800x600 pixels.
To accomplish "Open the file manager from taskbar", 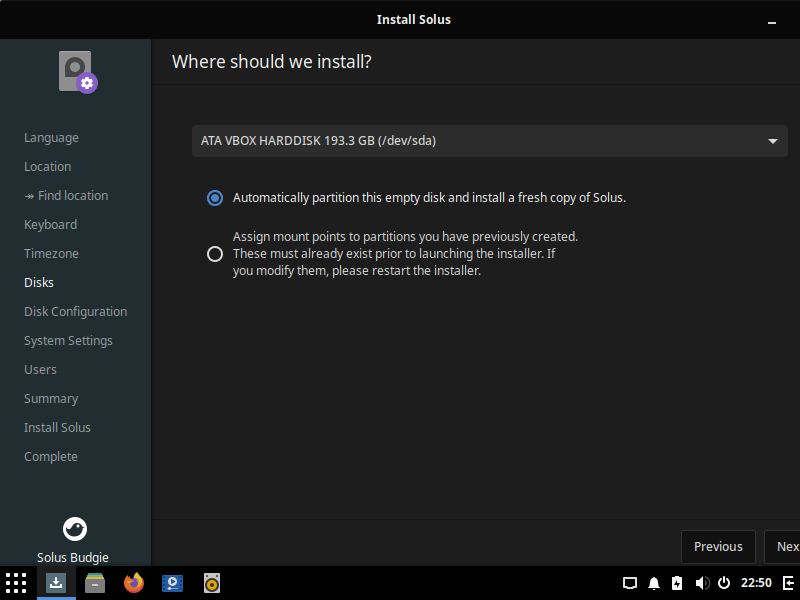I will (95, 583).
